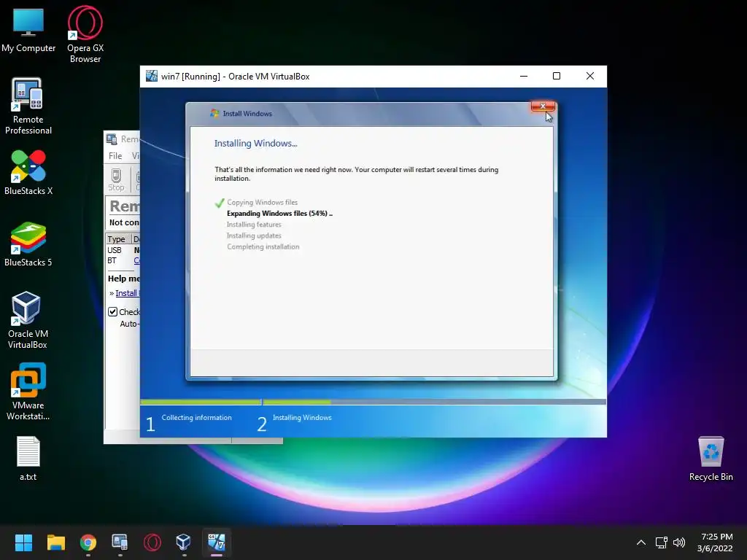Image resolution: width=747 pixels, height=560 pixels.
Task: Open the Windows Start menu
Action: click(23, 542)
